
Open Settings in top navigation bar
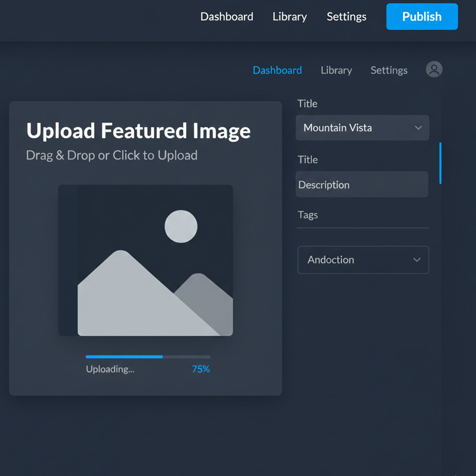pos(346,17)
